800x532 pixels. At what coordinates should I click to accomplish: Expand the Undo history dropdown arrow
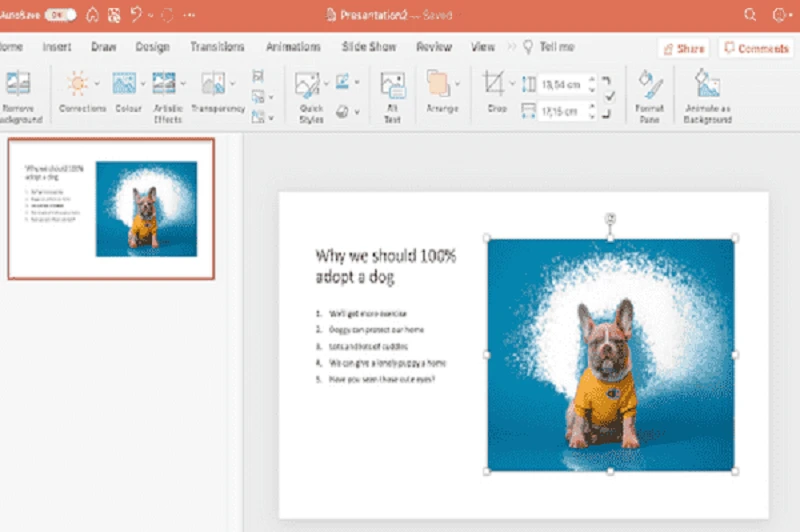tap(151, 15)
